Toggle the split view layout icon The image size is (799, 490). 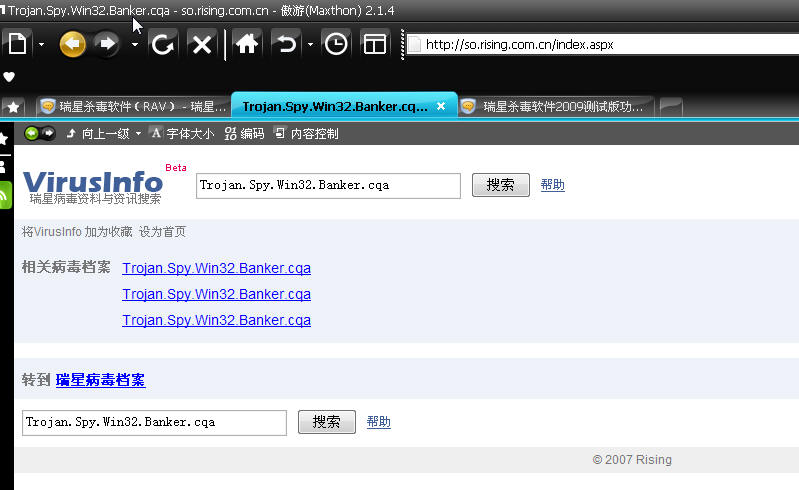click(x=375, y=44)
